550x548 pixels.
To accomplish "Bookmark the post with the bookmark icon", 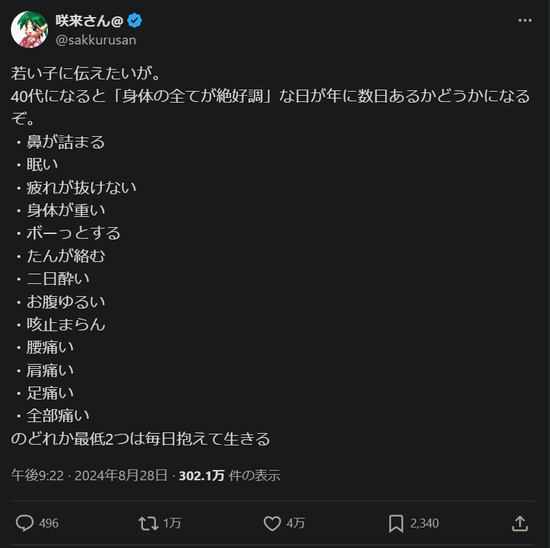I will tap(396, 523).
